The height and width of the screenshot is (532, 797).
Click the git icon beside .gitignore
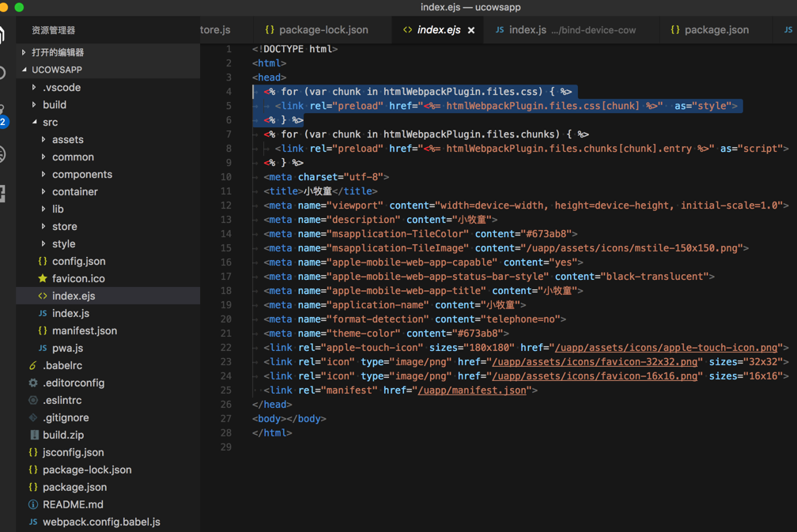click(x=33, y=417)
